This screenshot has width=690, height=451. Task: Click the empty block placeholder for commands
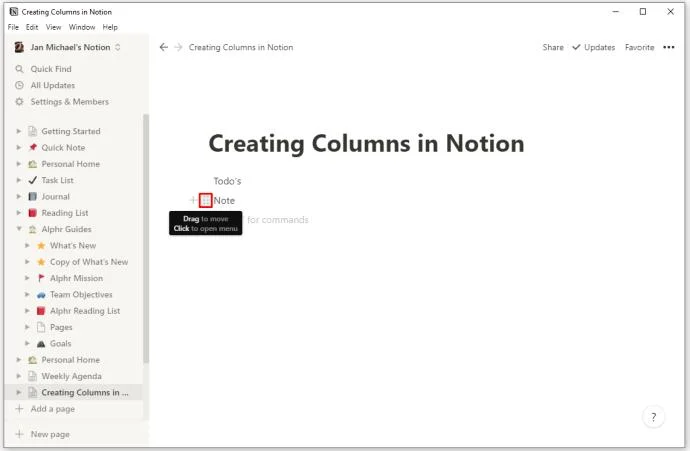point(278,220)
